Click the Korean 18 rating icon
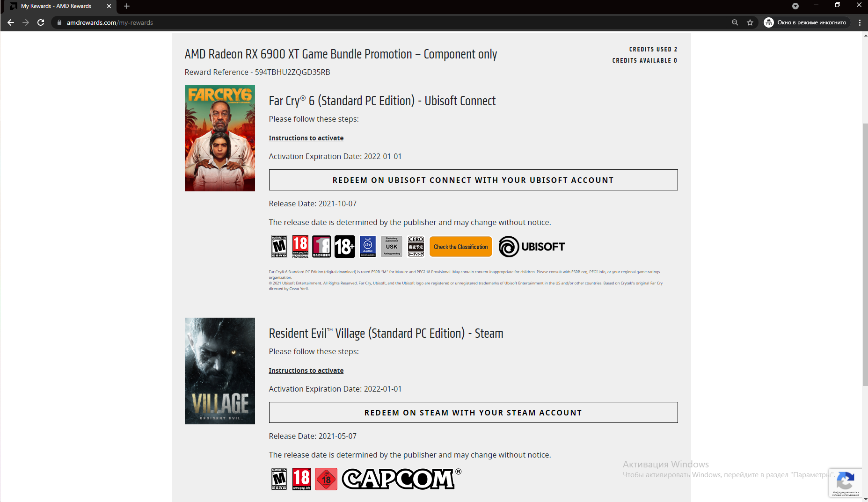Image resolution: width=868 pixels, height=502 pixels. tap(321, 247)
